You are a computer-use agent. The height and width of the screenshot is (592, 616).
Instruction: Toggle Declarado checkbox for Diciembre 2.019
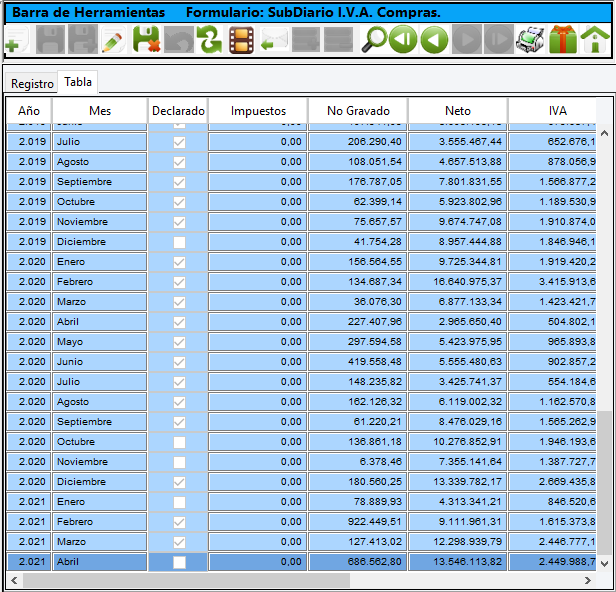(179, 242)
